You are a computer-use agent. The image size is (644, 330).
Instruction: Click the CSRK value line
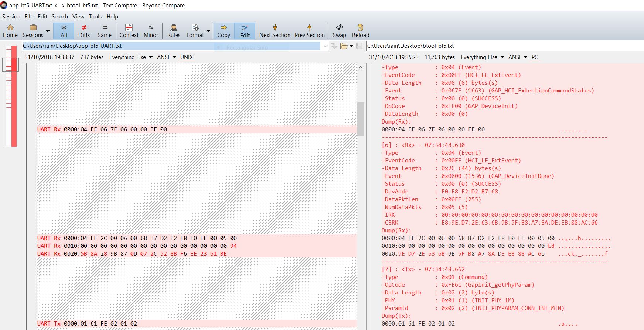491,223
